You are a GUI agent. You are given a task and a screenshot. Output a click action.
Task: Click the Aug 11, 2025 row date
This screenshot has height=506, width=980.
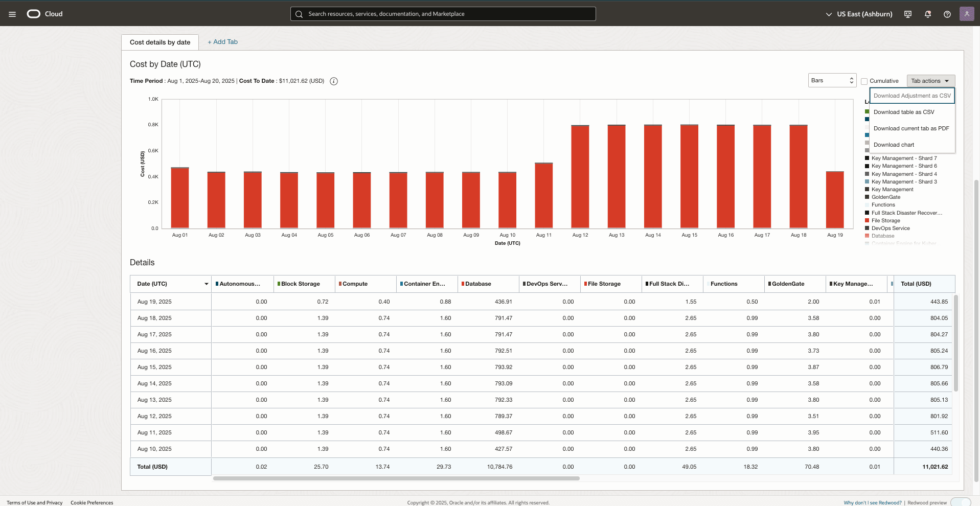click(x=154, y=433)
